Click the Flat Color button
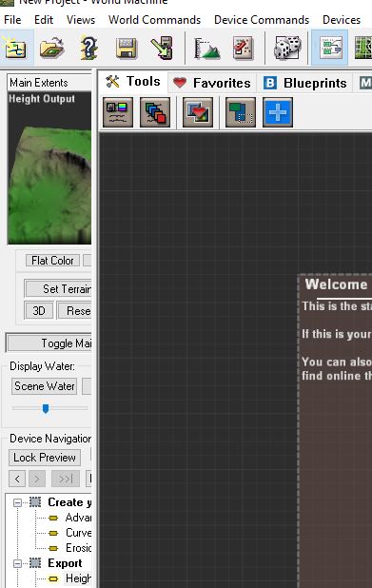The image size is (372, 588). pyautogui.click(x=52, y=261)
